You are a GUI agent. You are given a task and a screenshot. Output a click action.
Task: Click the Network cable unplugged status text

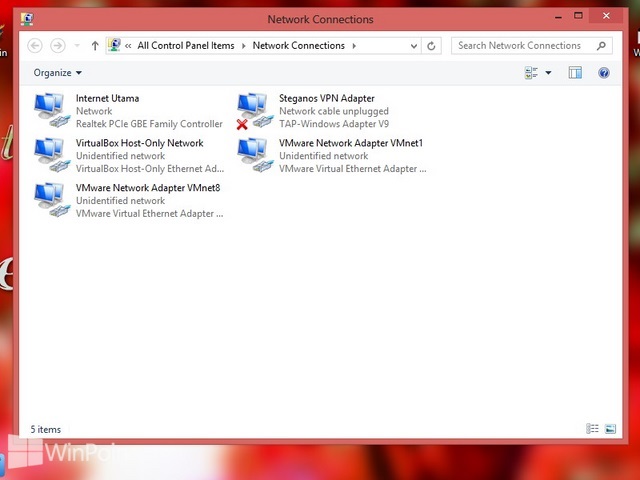[333, 111]
